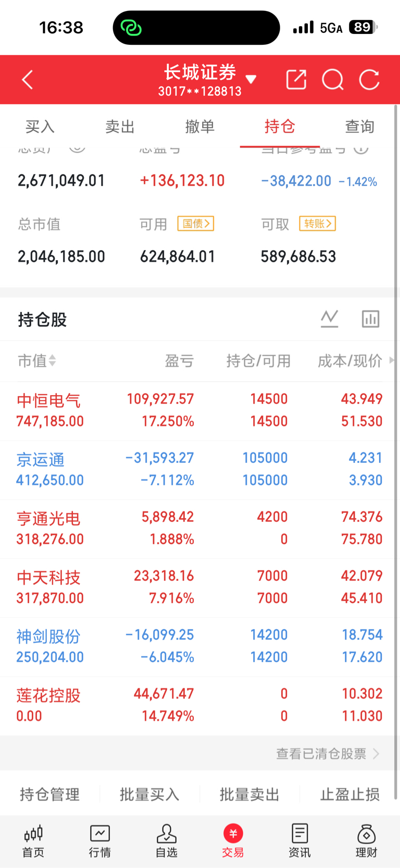Open the holdings bar chart icon

pos(370,319)
